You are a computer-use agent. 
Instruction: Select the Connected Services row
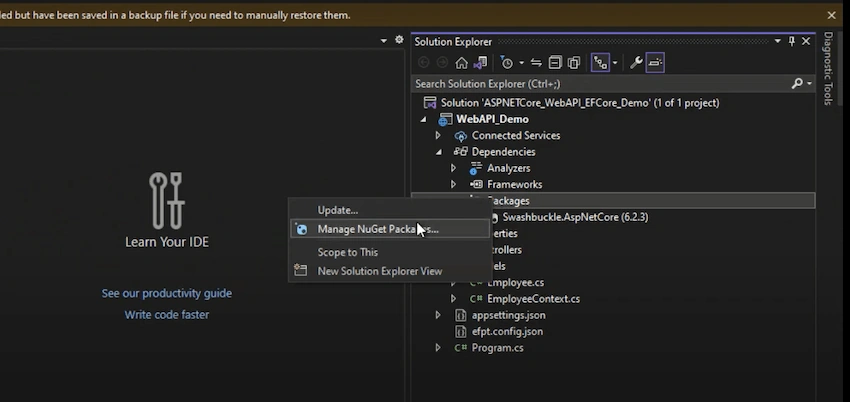coord(614,135)
